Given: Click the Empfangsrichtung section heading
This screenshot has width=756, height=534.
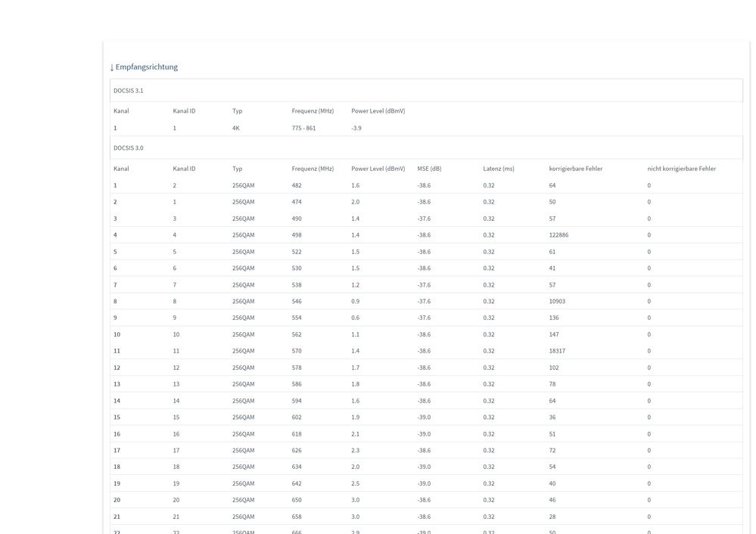Looking at the screenshot, I should tap(146, 67).
